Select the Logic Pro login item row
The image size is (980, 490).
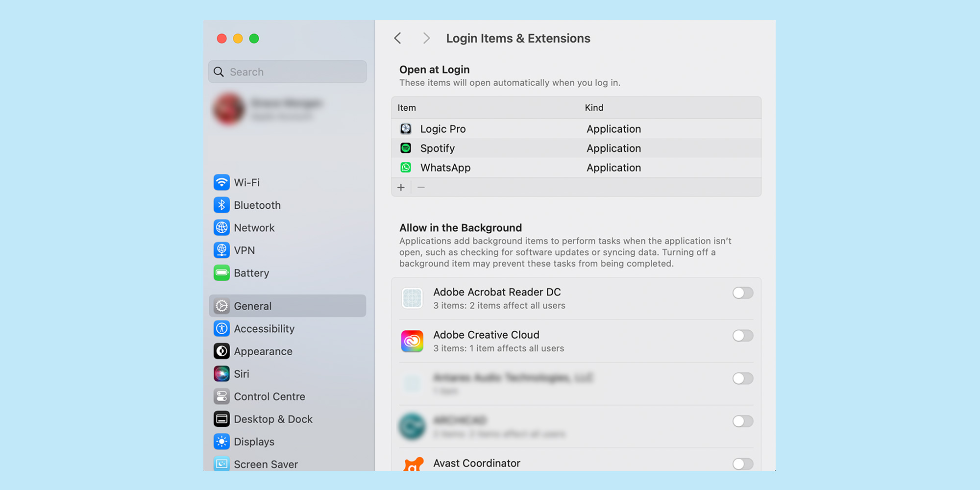coord(576,129)
